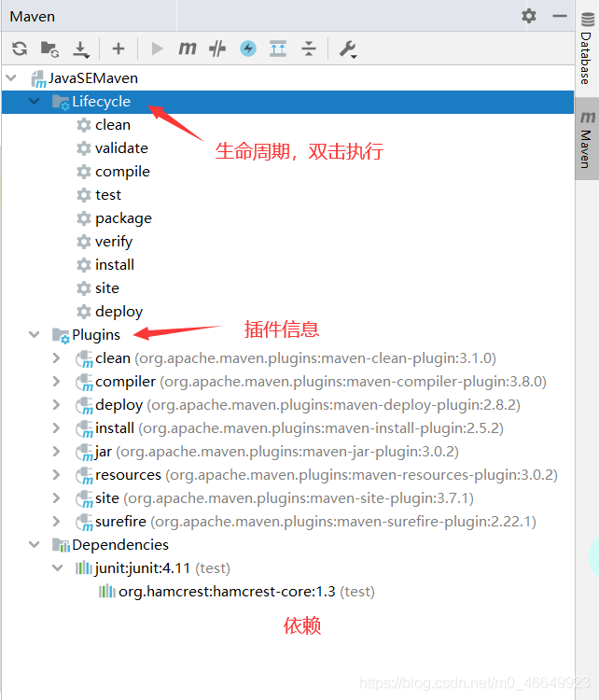Expand the site plugin node
599x700 pixels.
[57, 497]
